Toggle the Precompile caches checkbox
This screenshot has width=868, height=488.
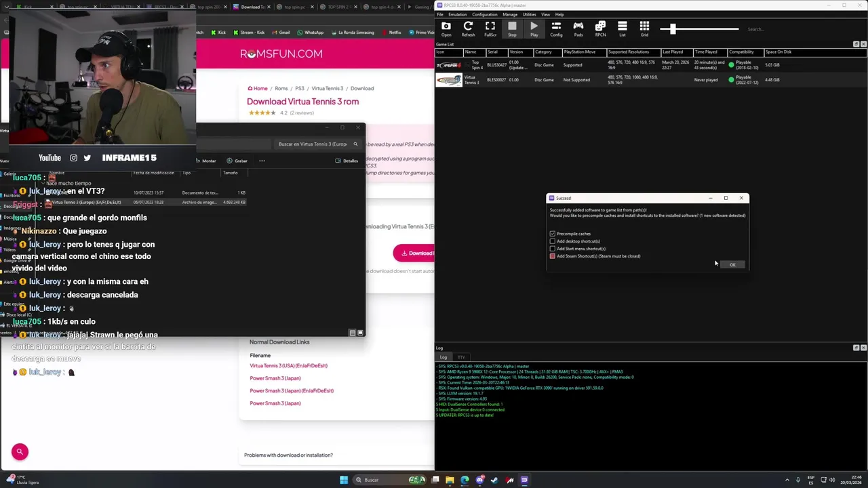point(553,234)
